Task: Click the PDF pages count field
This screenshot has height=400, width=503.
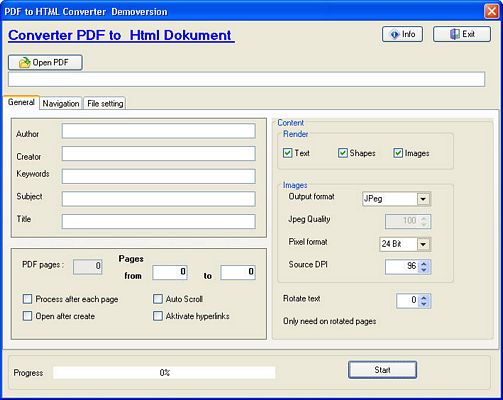Action: pos(88,267)
